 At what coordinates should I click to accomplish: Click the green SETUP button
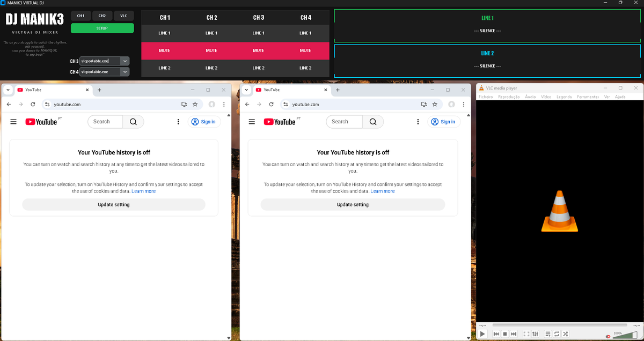click(x=102, y=28)
